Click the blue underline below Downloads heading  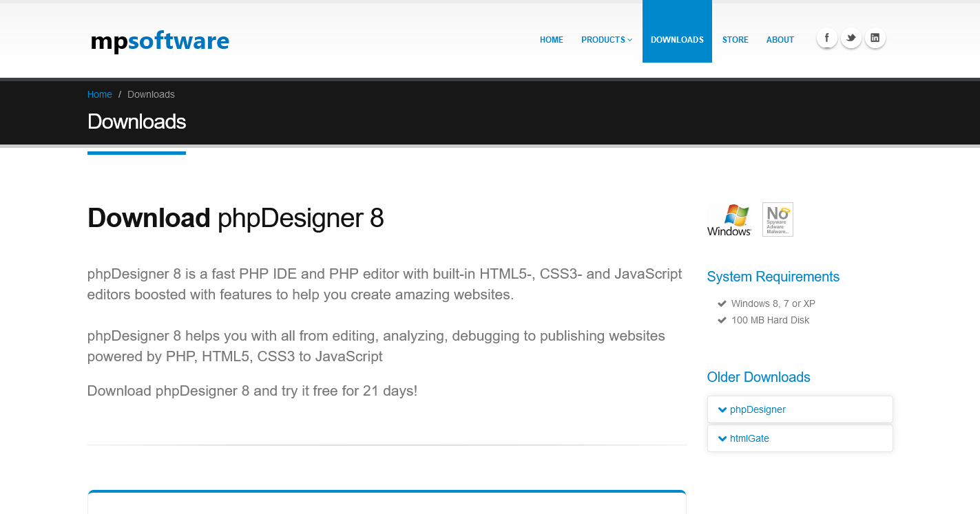click(x=136, y=152)
